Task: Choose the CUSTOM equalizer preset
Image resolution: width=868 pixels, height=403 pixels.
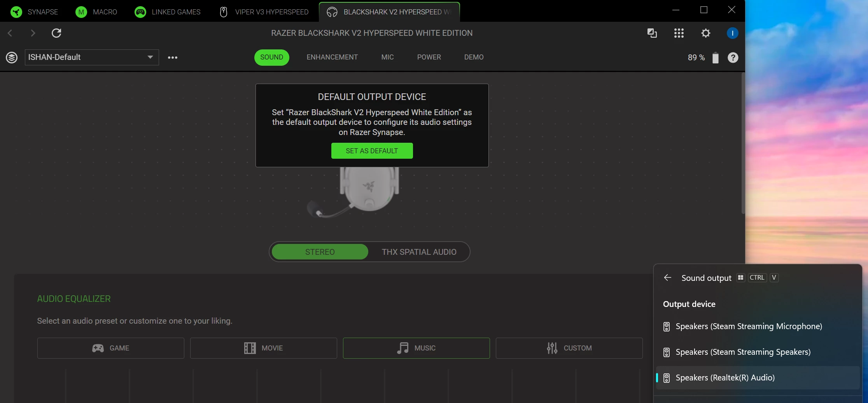Action: click(x=569, y=348)
